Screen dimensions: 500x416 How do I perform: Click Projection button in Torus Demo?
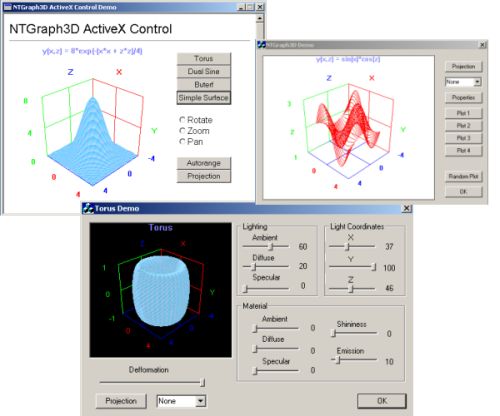(121, 401)
